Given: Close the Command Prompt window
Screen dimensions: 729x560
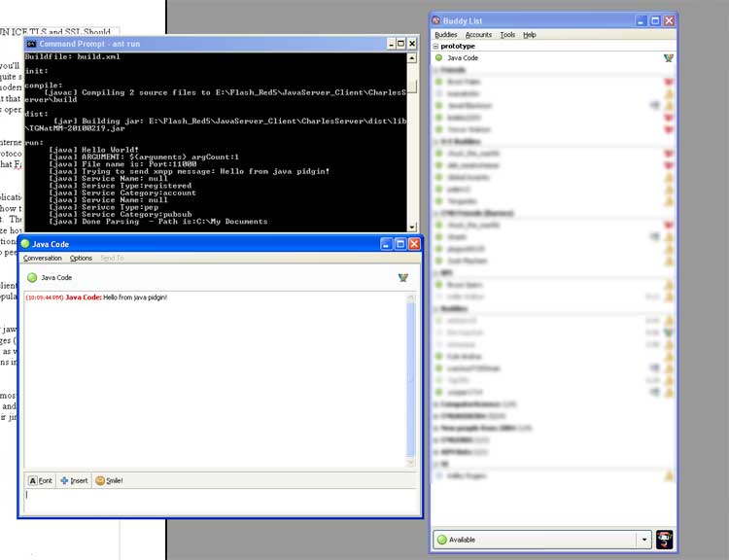Looking at the screenshot, I should tap(412, 44).
